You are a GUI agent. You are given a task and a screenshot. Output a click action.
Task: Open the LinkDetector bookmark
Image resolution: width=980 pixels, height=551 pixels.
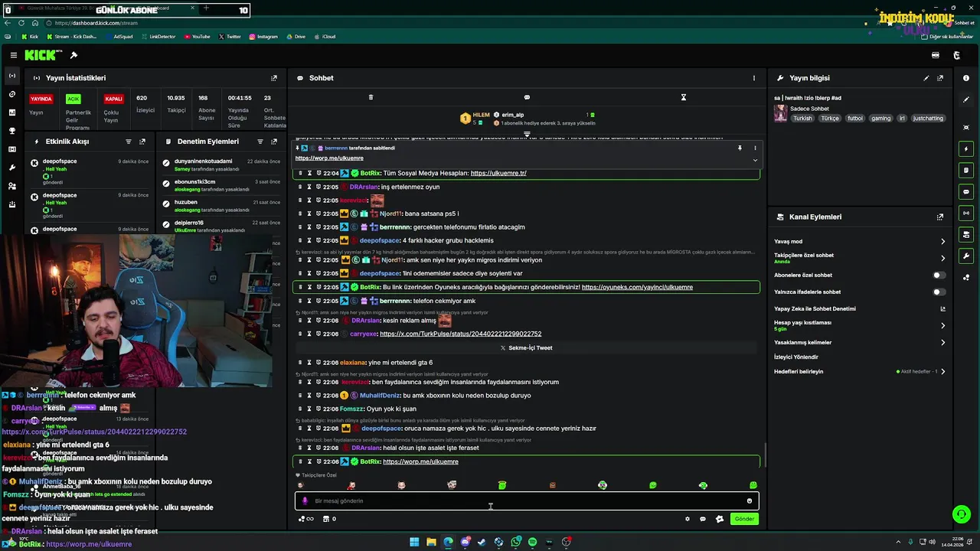(x=158, y=36)
